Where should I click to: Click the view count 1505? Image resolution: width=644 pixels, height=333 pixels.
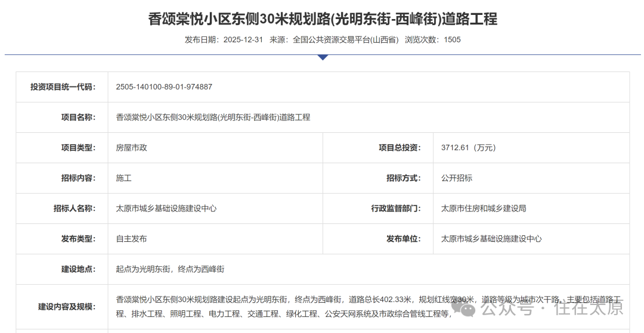pyautogui.click(x=452, y=40)
